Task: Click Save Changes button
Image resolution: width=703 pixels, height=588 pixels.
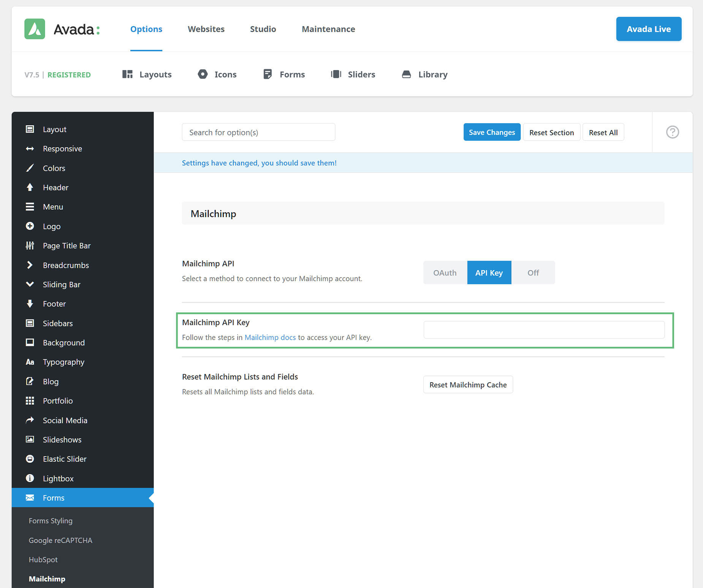Action: click(x=492, y=132)
